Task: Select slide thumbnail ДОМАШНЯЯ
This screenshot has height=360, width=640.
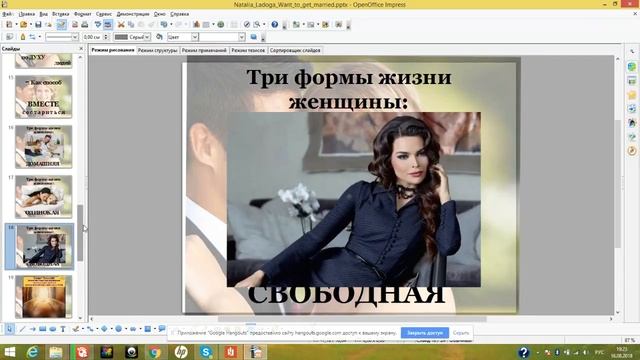Action: [x=44, y=147]
